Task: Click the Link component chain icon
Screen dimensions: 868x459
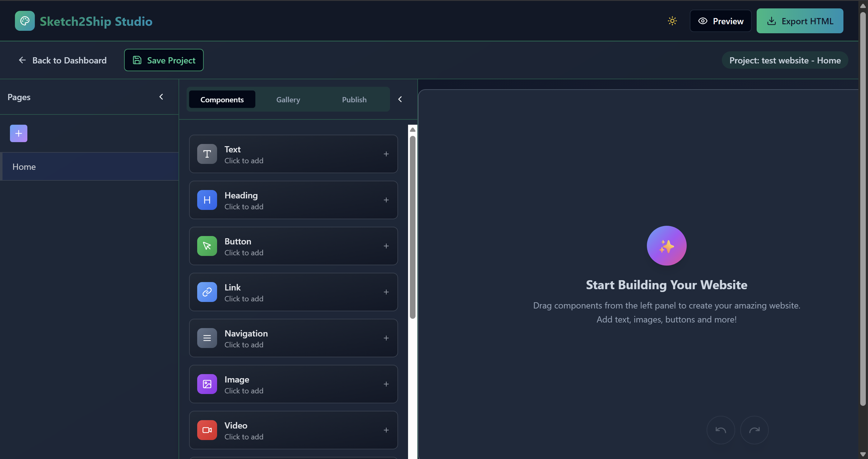Action: (x=207, y=292)
